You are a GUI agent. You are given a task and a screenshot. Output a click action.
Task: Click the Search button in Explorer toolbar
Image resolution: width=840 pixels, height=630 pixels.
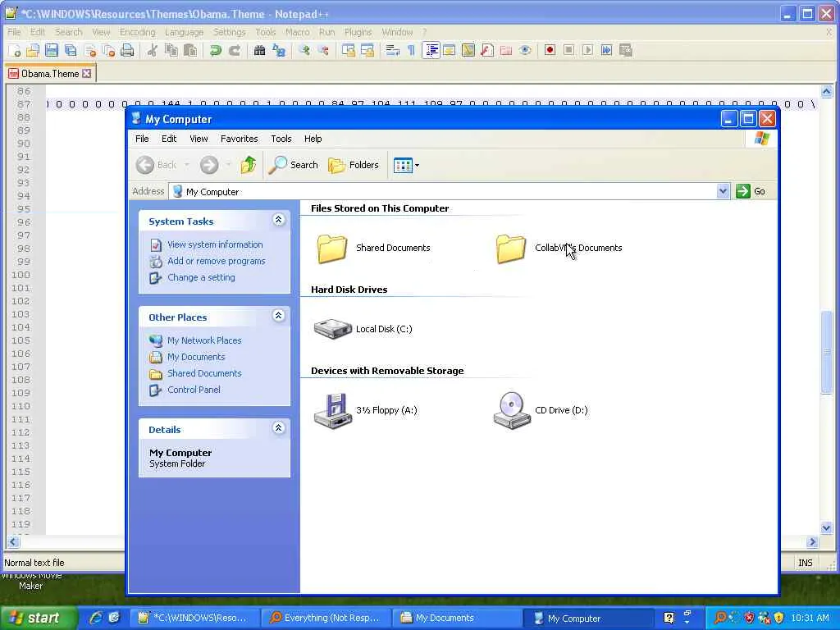294,165
